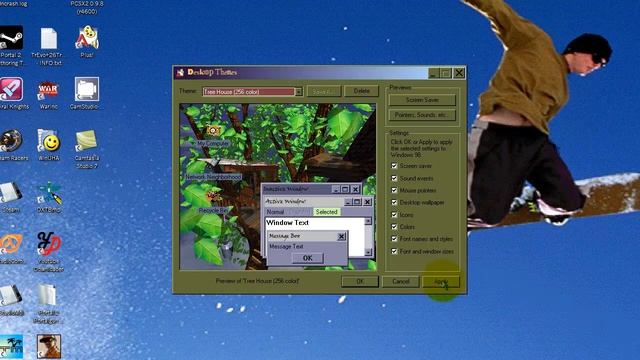Click My Computer icon in theme preview
Screen dimensions: 640x360
pyautogui.click(x=213, y=131)
